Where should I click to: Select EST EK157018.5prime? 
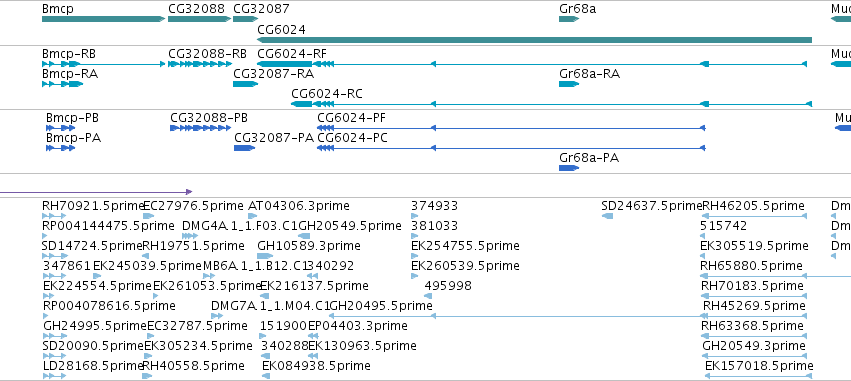pos(759,366)
